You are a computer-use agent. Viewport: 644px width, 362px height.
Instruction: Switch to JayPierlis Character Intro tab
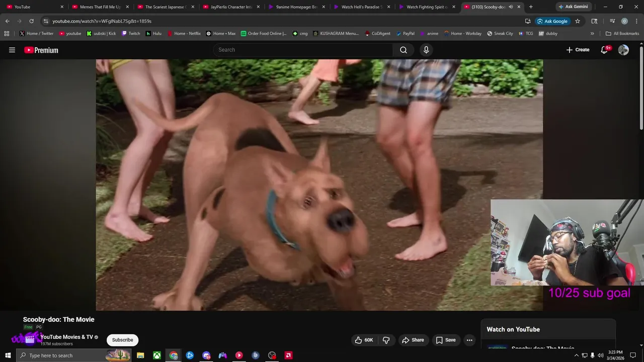click(231, 7)
